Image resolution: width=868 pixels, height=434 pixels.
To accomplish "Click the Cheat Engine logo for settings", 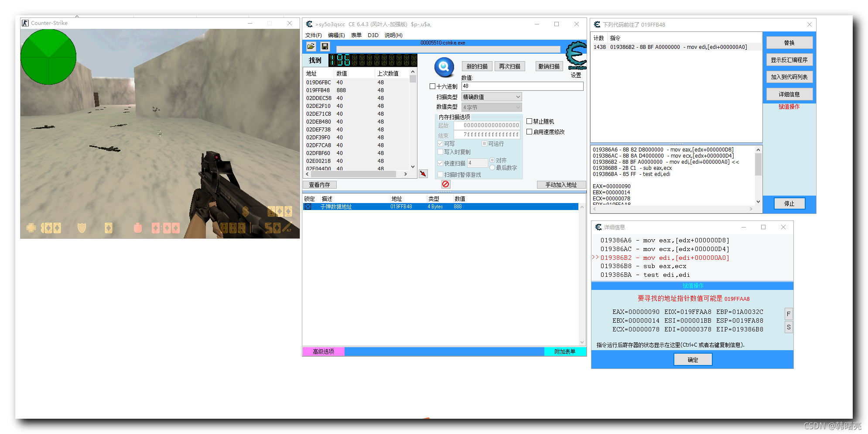I will click(x=576, y=55).
